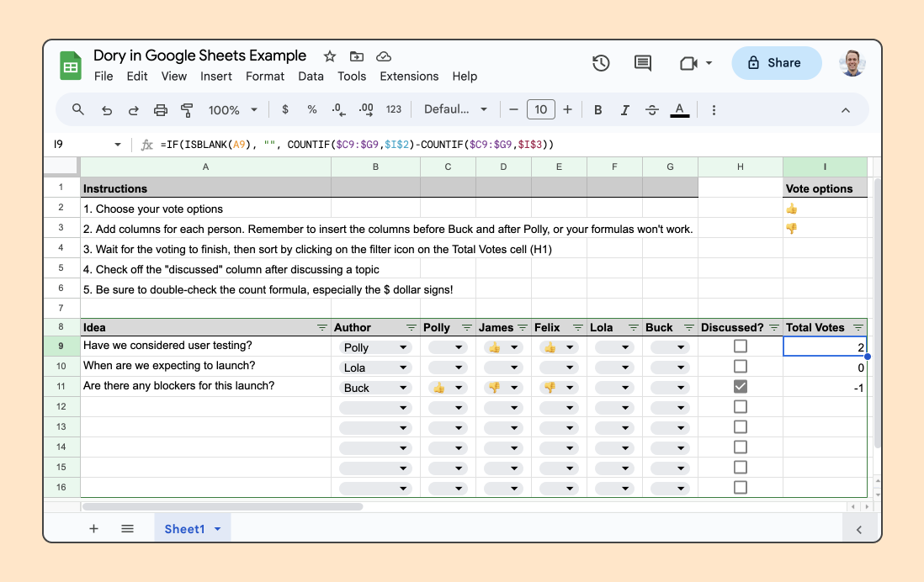Show the side panel arrow
This screenshot has width=924, height=582.
[859, 530]
